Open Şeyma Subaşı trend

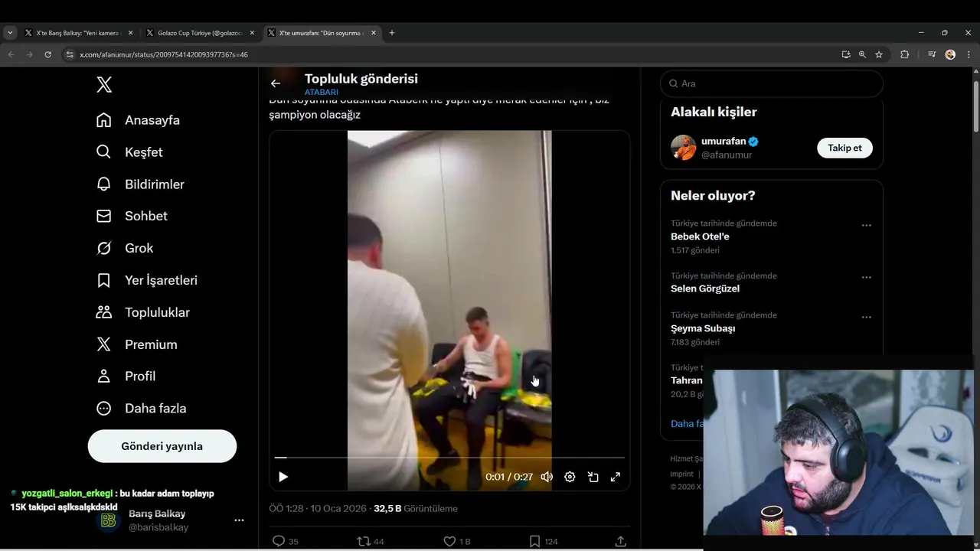pos(703,328)
